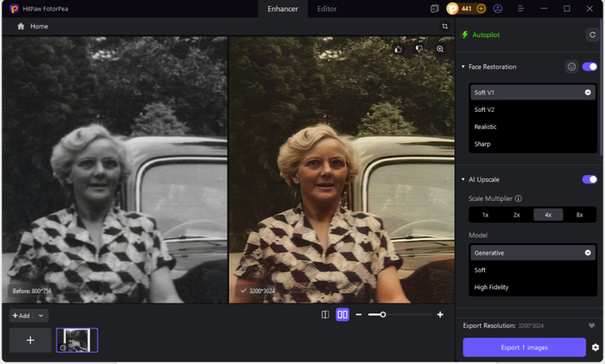Switch to the Enhancer tab

[283, 8]
